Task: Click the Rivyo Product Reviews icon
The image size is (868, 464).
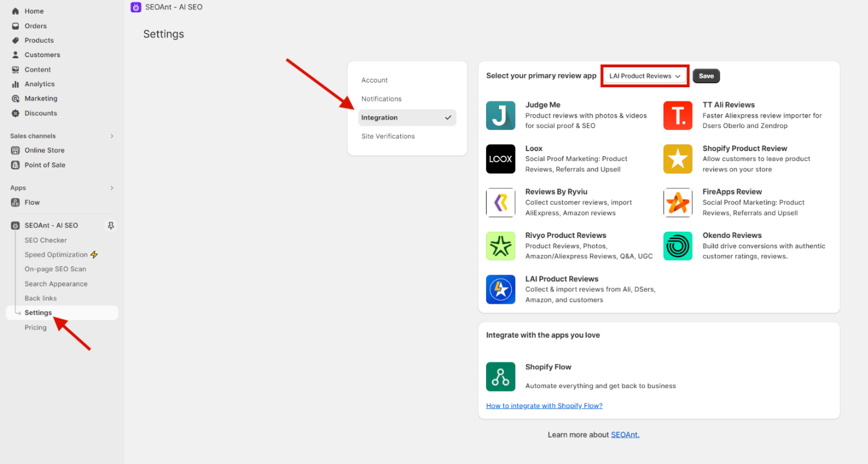Action: point(501,246)
